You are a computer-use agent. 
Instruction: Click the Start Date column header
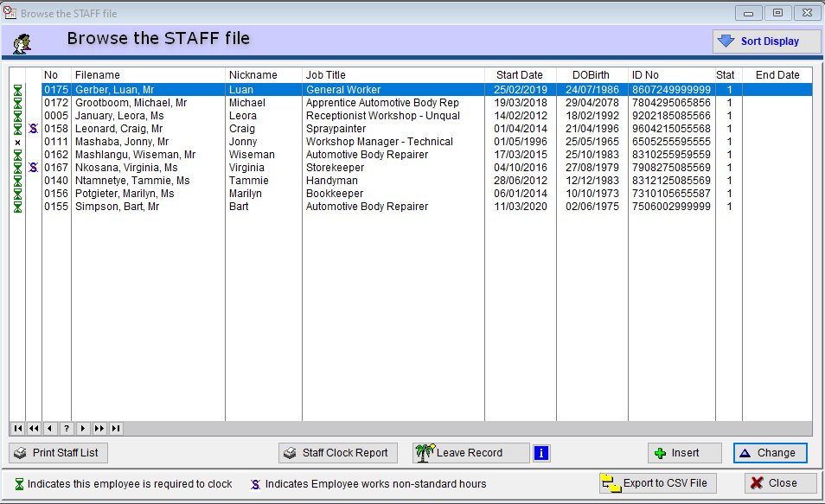tap(520, 75)
